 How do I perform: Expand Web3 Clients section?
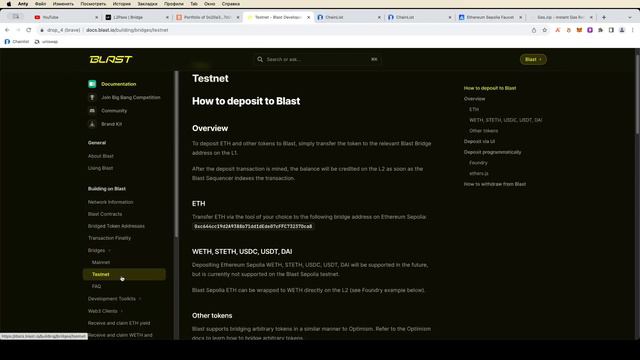[x=105, y=311]
